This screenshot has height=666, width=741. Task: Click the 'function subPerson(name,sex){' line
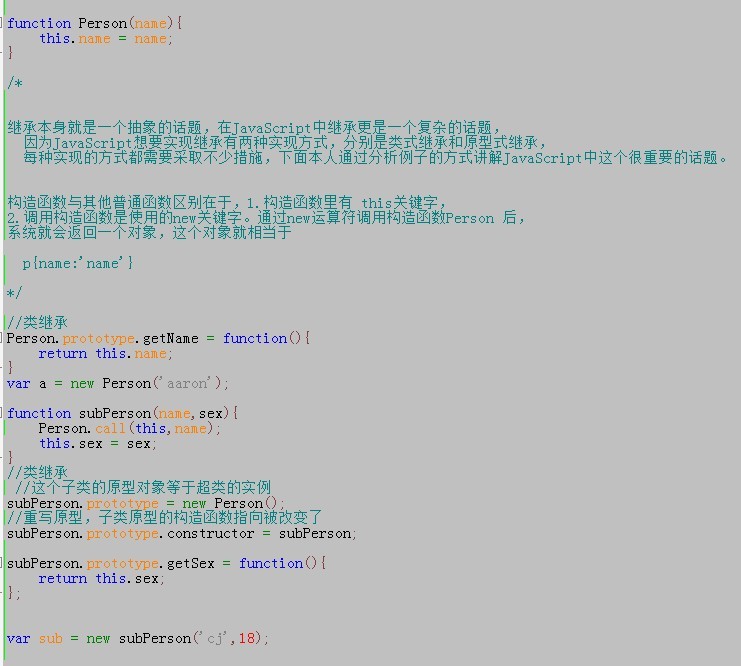(122, 413)
